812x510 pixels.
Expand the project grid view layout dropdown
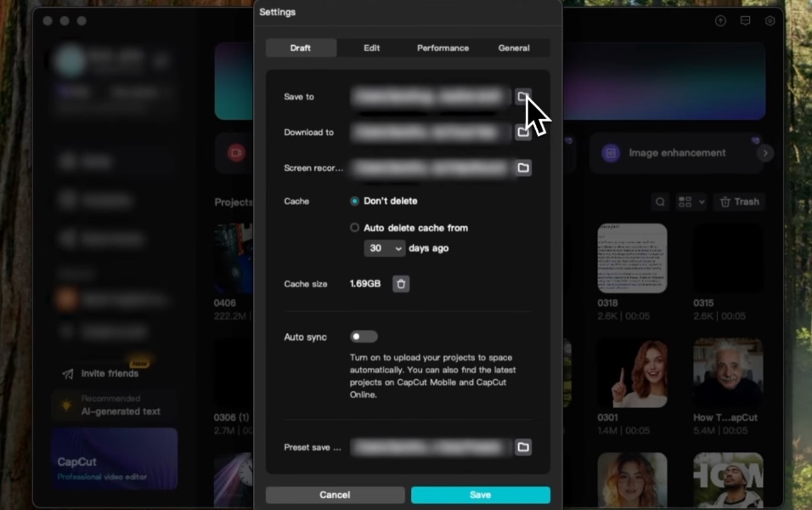click(x=691, y=201)
